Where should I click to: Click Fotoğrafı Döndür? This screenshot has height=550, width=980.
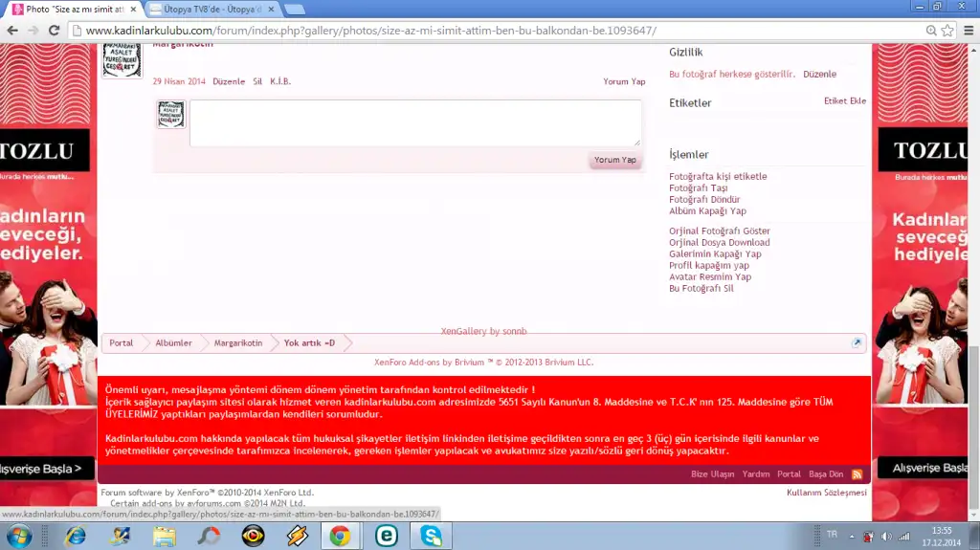704,199
